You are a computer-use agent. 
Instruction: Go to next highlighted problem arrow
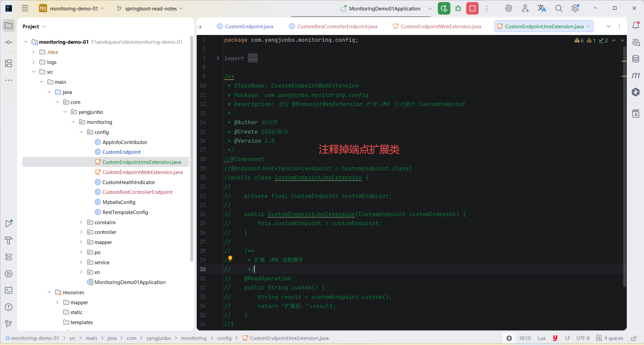tap(622, 40)
